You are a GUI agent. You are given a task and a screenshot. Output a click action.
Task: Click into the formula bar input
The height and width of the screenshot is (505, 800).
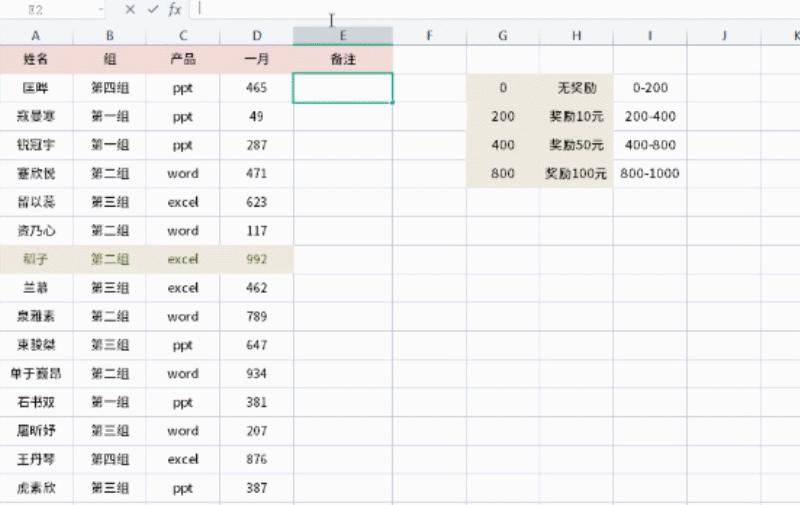[494, 9]
